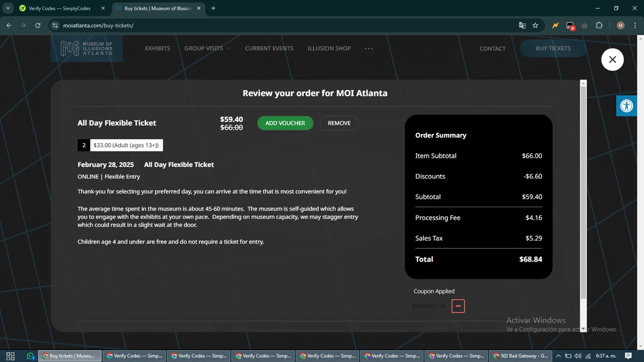Expand the GROUP VISITS dropdown

pos(207,48)
